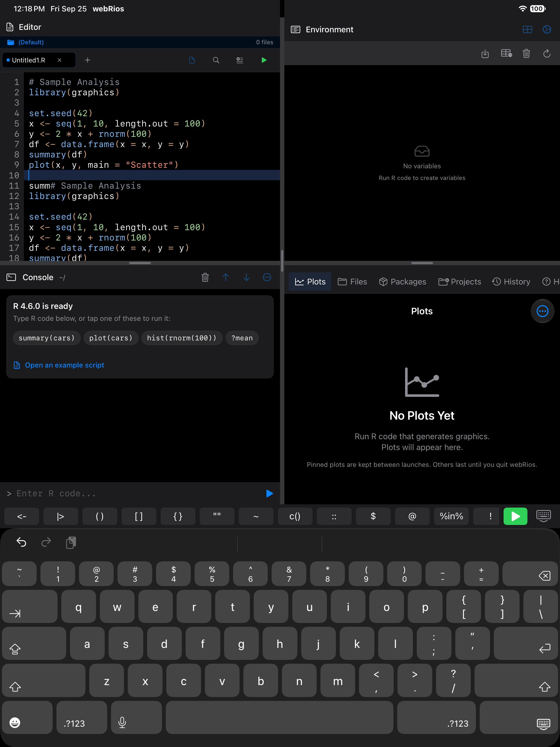Open the Packages tab
This screenshot has height=747, width=560.
(403, 282)
